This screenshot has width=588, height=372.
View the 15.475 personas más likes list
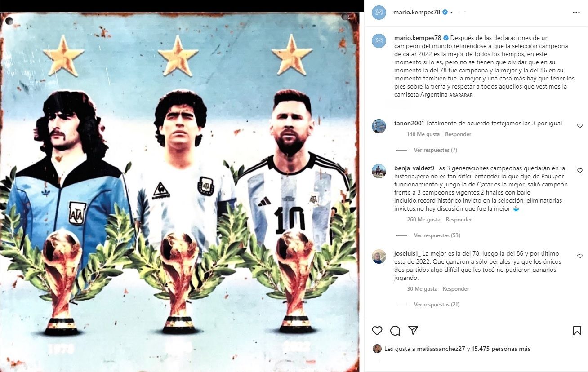[x=501, y=349]
